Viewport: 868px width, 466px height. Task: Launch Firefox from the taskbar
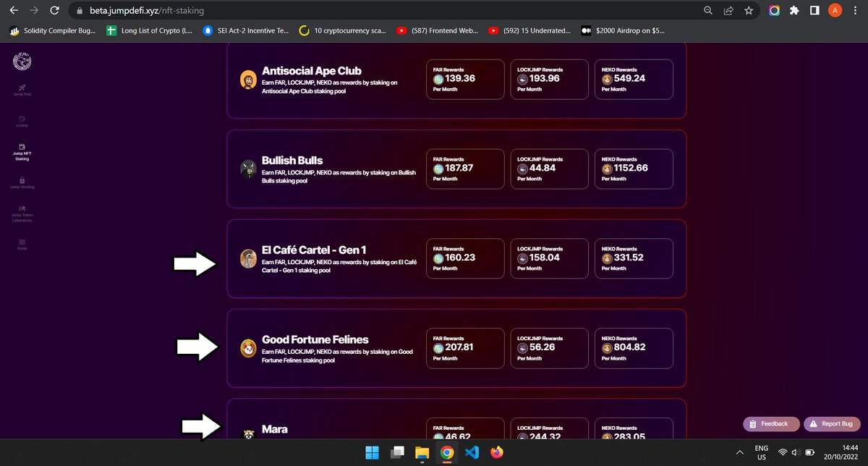(x=496, y=452)
